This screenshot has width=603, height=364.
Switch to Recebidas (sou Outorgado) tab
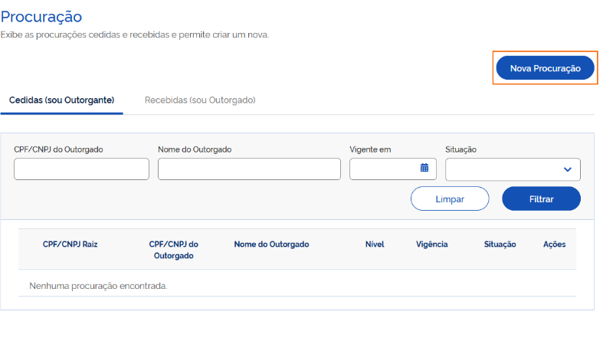click(x=200, y=100)
